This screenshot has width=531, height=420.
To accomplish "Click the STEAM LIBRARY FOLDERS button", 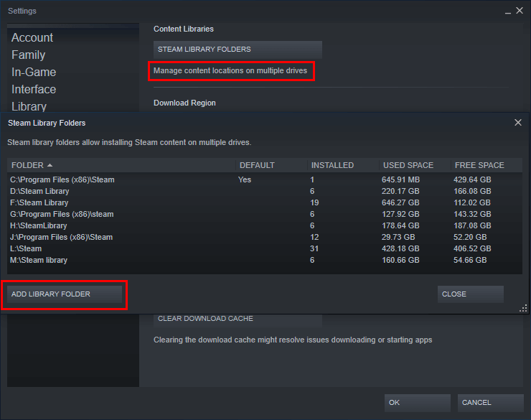I will pos(238,50).
